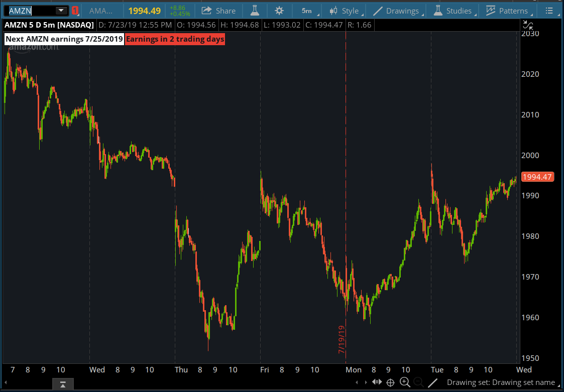Open the 5m timeframe dropdown
The height and width of the screenshot is (392, 564).
coord(307,10)
